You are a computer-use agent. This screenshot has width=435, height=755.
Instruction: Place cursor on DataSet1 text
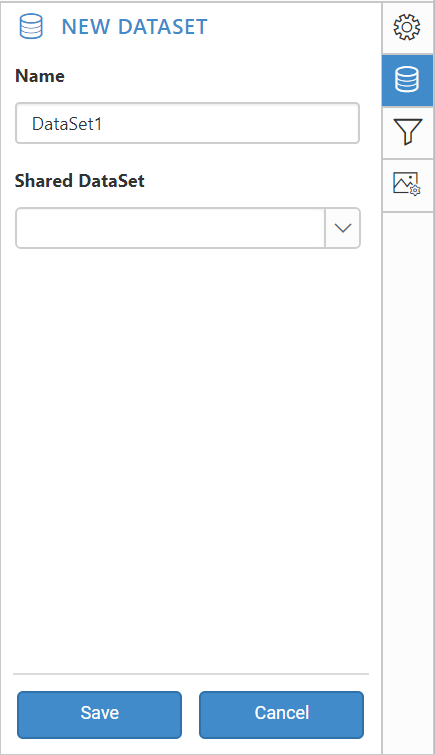(x=67, y=124)
